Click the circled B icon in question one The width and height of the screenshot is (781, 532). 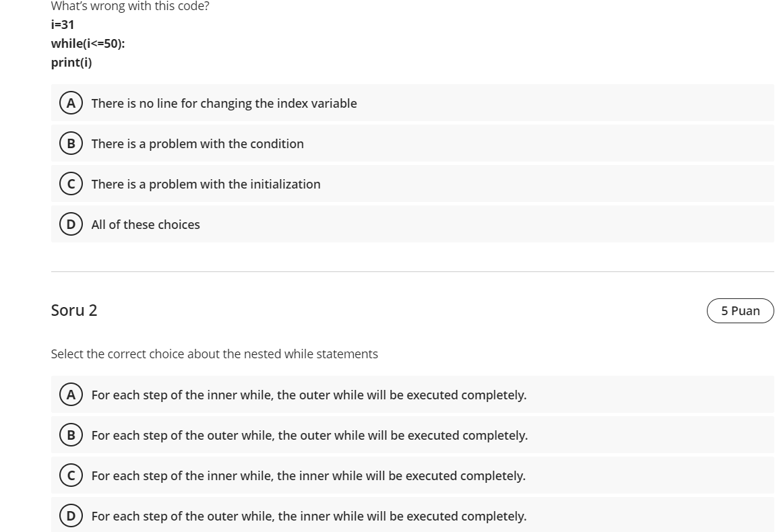pos(71,143)
